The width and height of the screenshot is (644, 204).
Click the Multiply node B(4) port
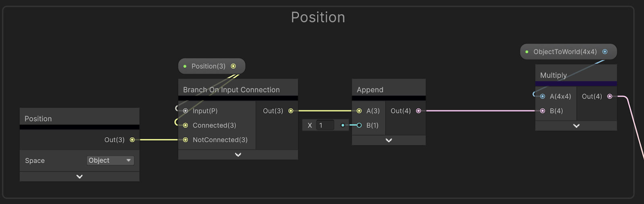pos(543,111)
